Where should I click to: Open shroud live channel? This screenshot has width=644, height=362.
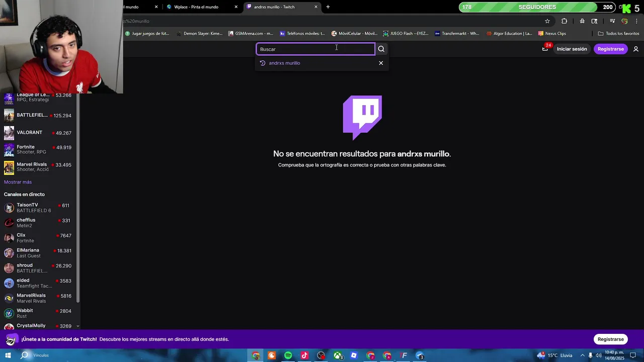coord(38,268)
